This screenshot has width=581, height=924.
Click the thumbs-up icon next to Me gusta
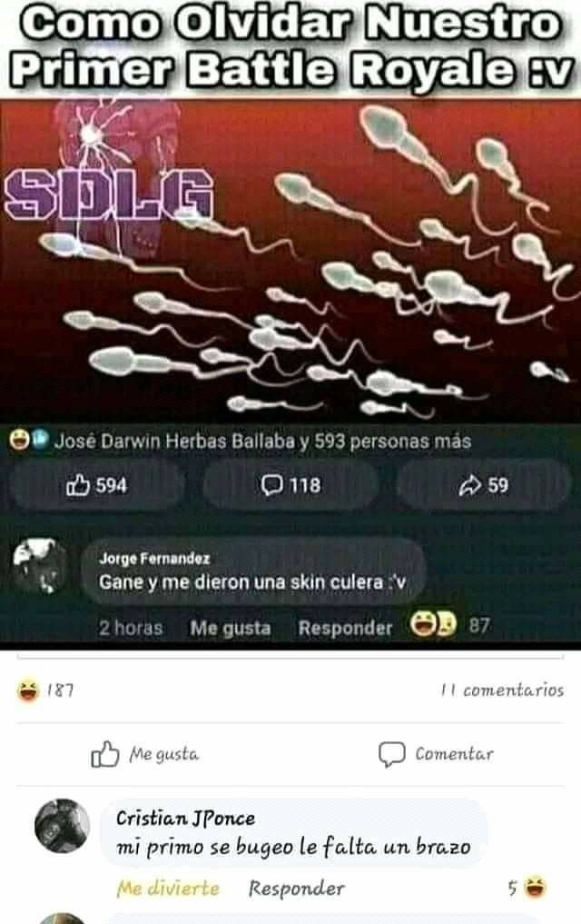104,754
